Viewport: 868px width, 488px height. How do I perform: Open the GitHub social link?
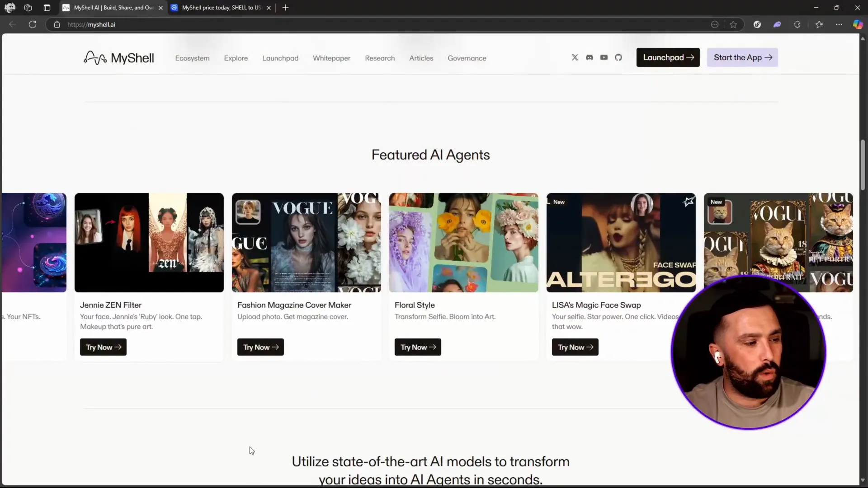click(618, 57)
